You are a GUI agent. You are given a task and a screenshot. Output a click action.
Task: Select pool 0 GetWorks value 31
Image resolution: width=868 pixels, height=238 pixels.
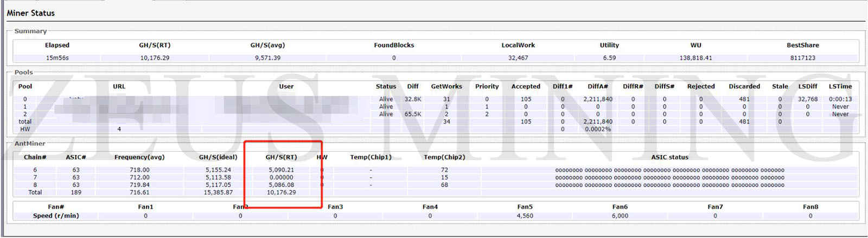click(446, 99)
